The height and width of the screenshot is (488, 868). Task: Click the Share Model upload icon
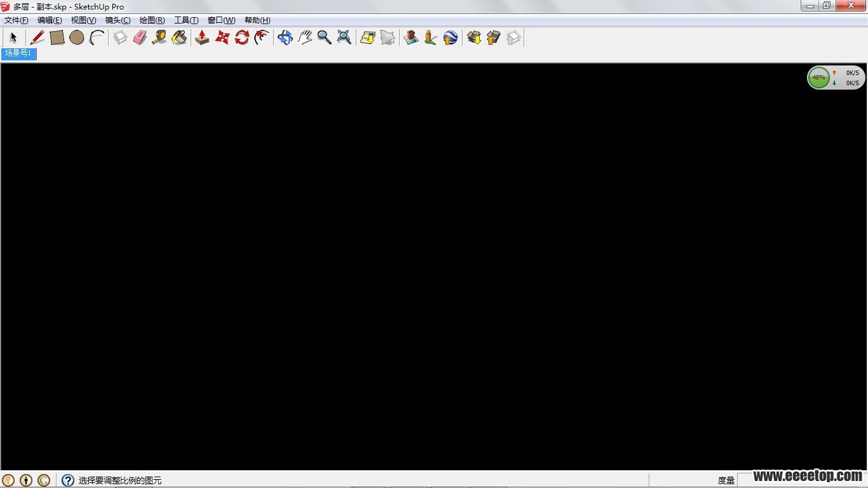tap(494, 37)
